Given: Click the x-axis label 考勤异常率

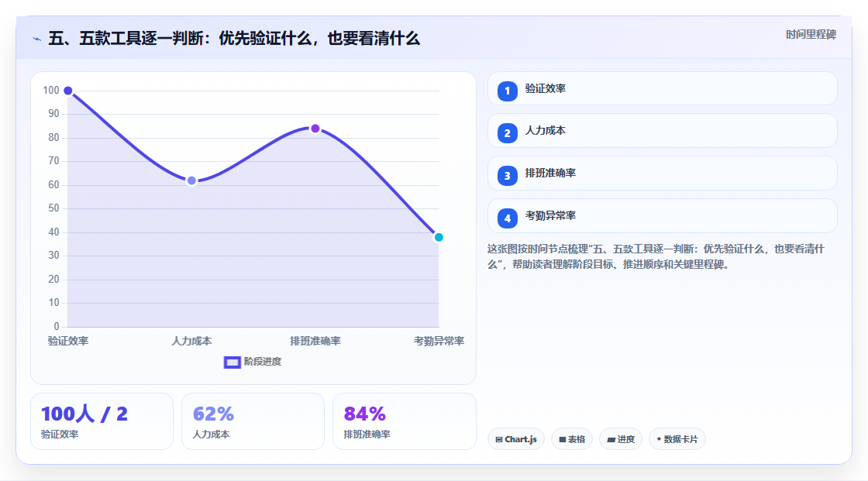Looking at the screenshot, I should click(x=439, y=341).
